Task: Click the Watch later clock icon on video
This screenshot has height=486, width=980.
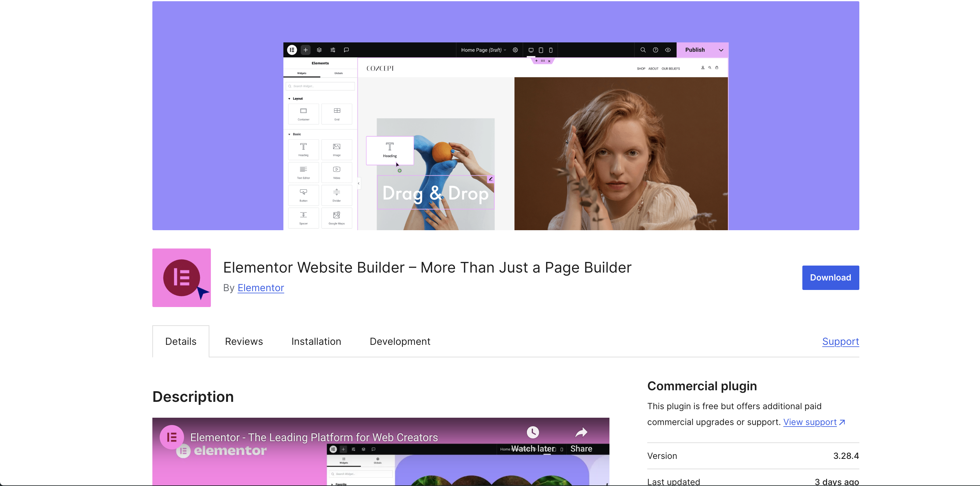Action: click(533, 432)
